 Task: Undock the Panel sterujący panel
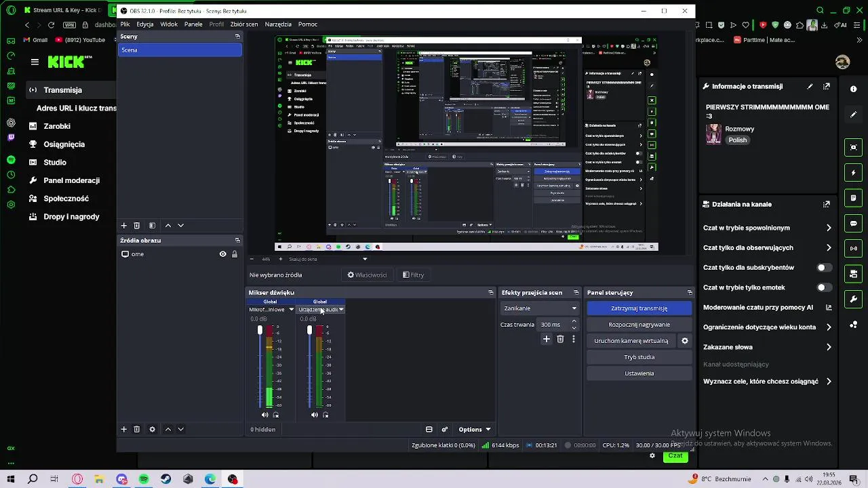[690, 293]
